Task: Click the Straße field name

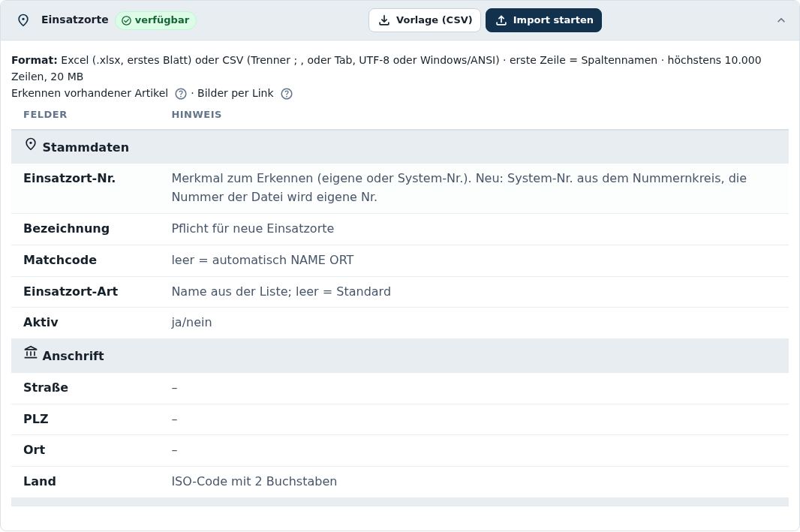Action: click(x=46, y=388)
